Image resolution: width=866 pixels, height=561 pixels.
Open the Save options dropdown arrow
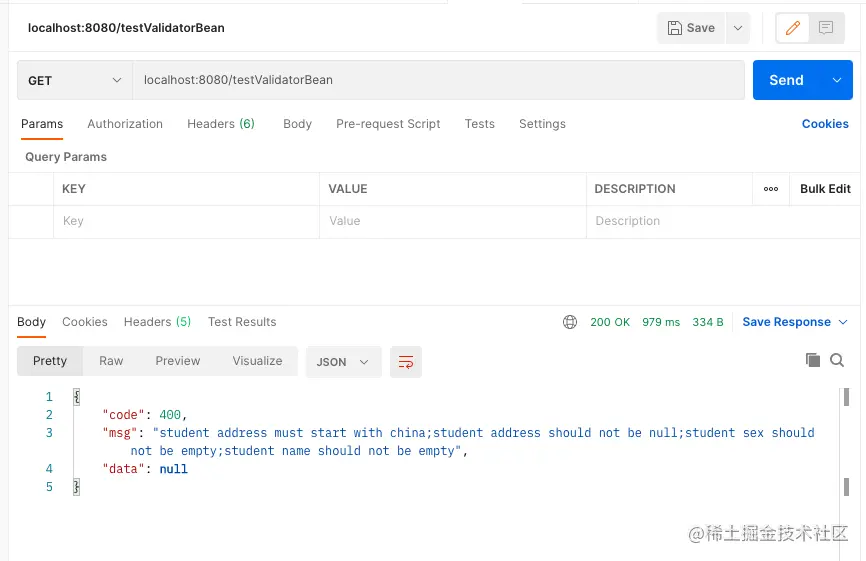pos(738,28)
